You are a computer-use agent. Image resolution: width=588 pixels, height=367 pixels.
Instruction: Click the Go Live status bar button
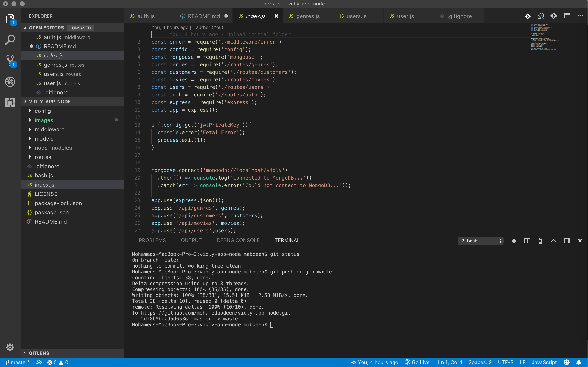pyautogui.click(x=417, y=362)
